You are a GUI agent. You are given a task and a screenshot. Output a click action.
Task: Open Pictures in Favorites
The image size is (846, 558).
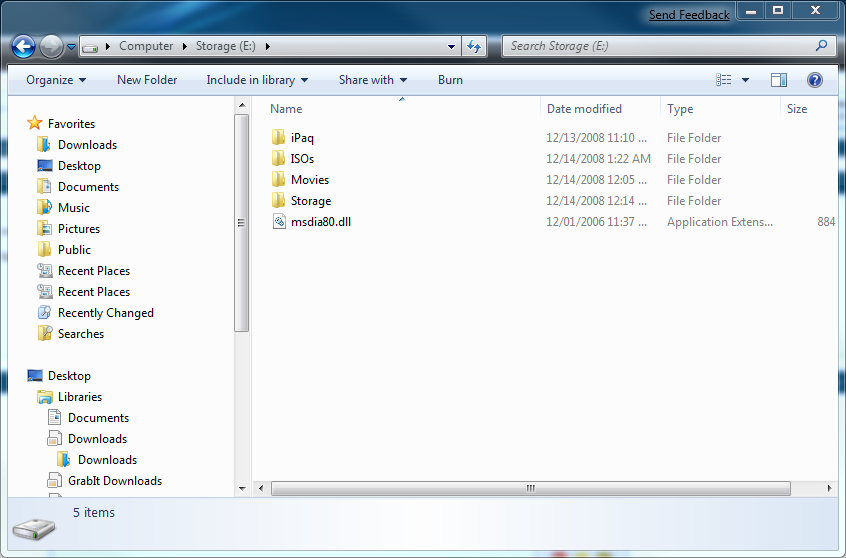tap(79, 229)
